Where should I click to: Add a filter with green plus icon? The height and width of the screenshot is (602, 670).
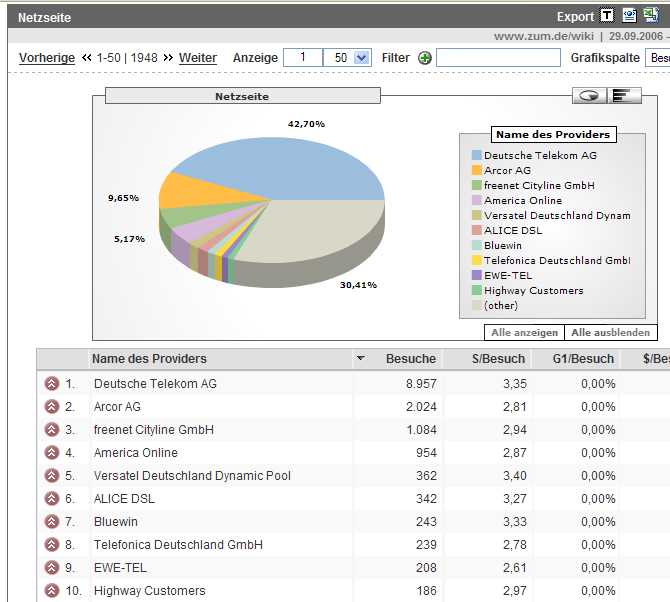point(425,58)
